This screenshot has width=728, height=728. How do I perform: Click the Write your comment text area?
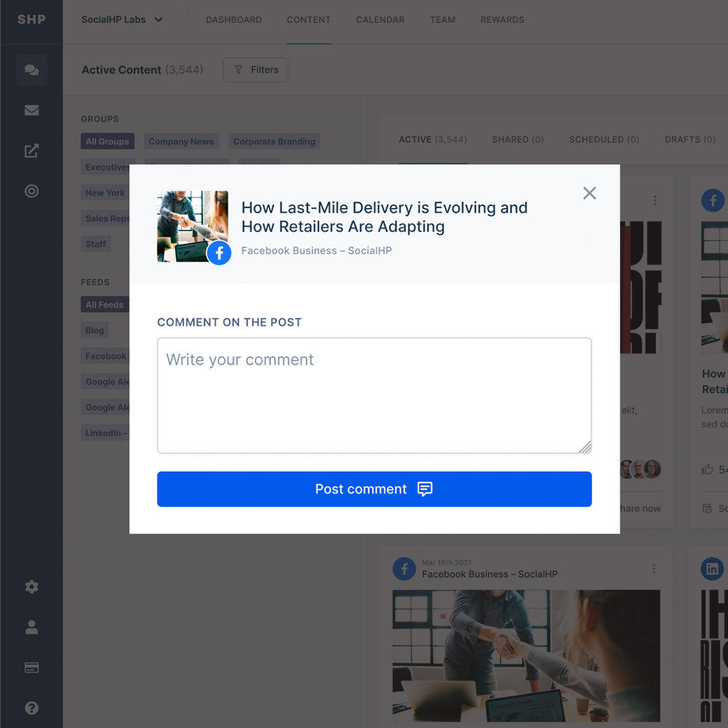coord(374,395)
